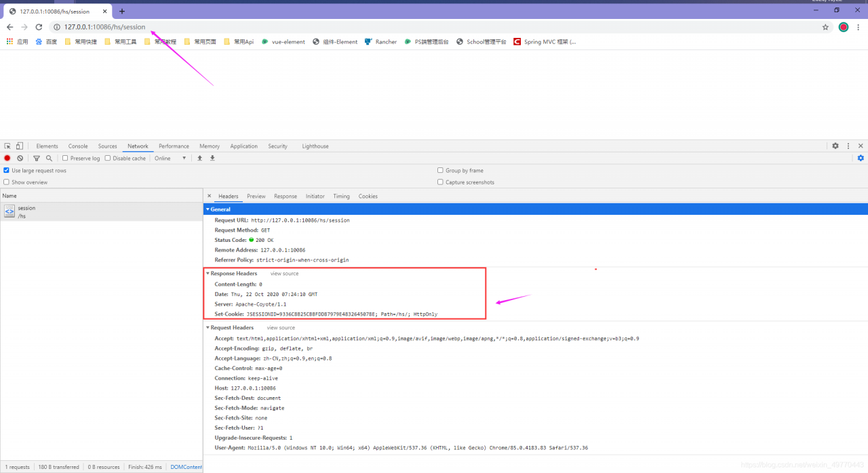The height and width of the screenshot is (473, 868).
Task: Enable the Disable cache checkbox
Action: click(x=108, y=158)
